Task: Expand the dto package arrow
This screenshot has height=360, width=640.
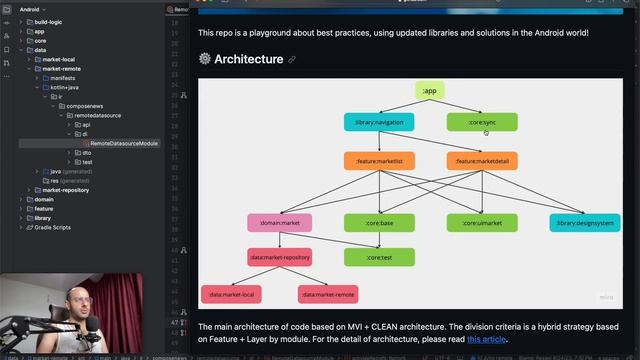Action: point(69,153)
